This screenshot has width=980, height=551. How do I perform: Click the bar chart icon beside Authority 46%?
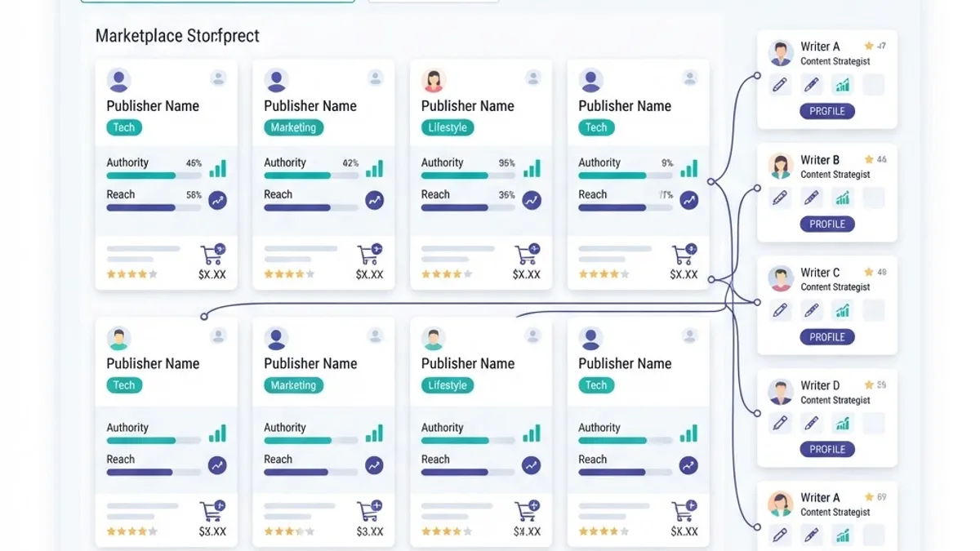point(217,168)
